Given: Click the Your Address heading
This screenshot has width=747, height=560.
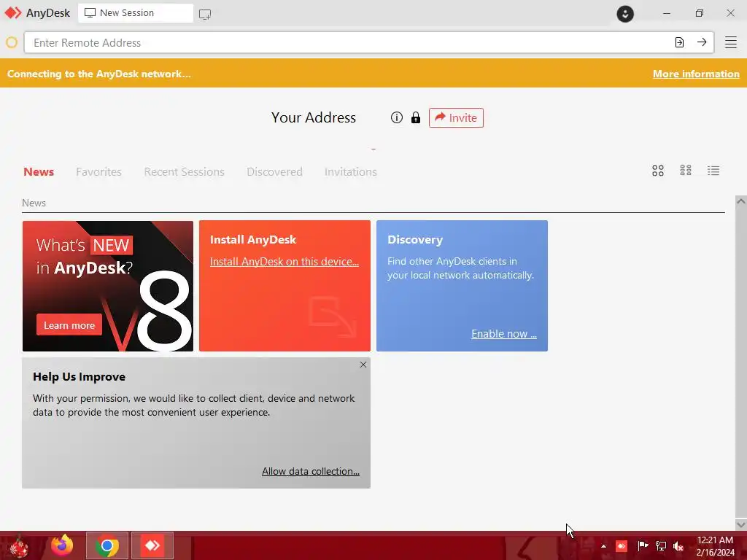Looking at the screenshot, I should pyautogui.click(x=314, y=117).
